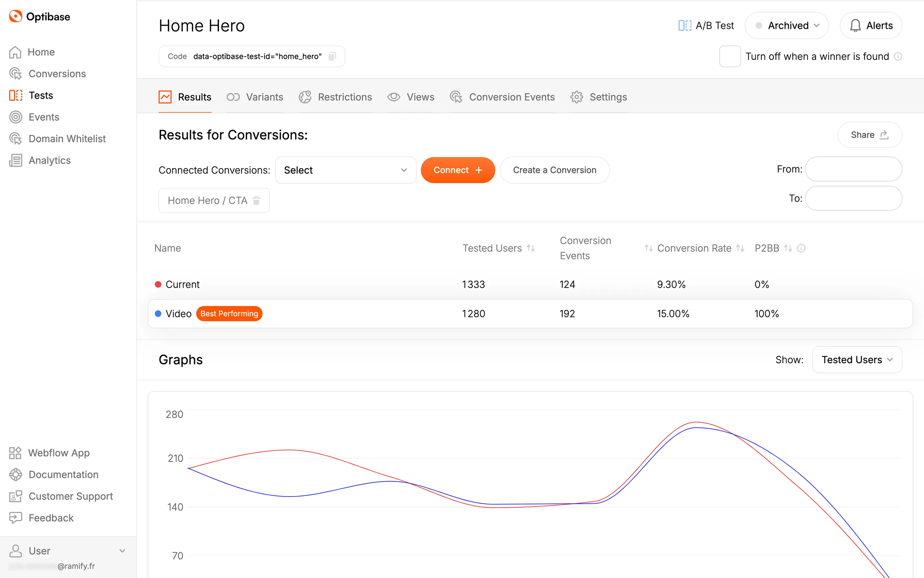Screen dimensions: 924x578
Task: Select the Current variant row name
Action: pos(182,285)
